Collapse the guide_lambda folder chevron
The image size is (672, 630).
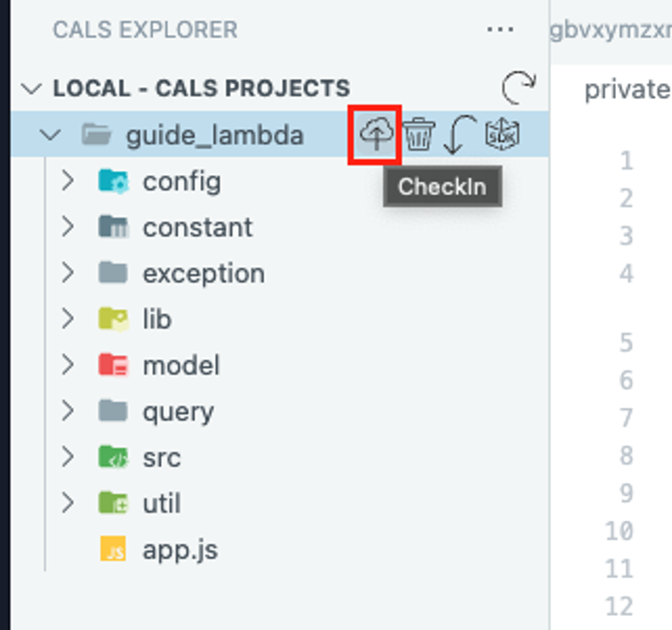51,135
